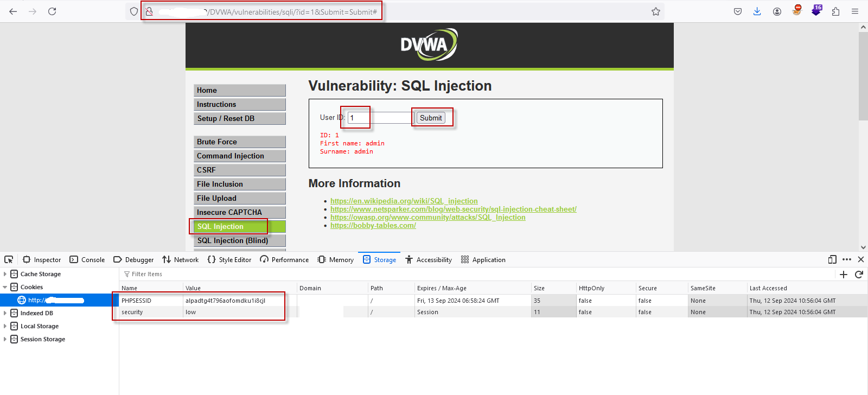Open Setup / Reset DB page
The height and width of the screenshot is (395, 868).
click(x=240, y=119)
